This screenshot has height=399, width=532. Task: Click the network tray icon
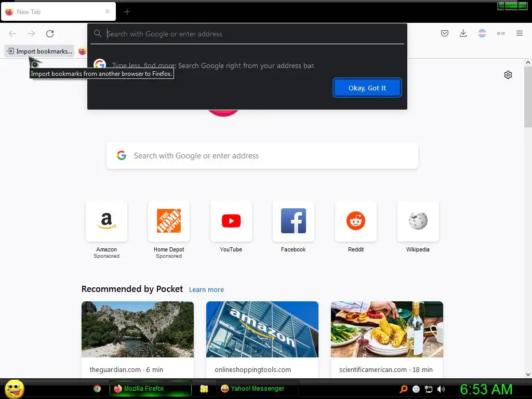point(429,389)
